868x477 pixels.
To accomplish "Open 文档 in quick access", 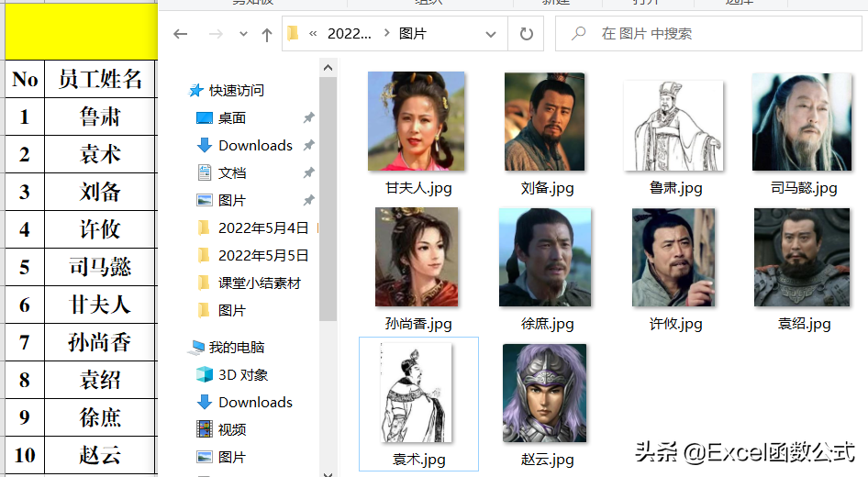I will point(232,173).
